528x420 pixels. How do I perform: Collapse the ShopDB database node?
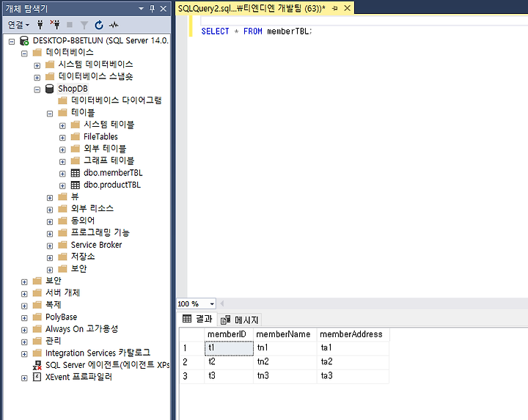37,89
